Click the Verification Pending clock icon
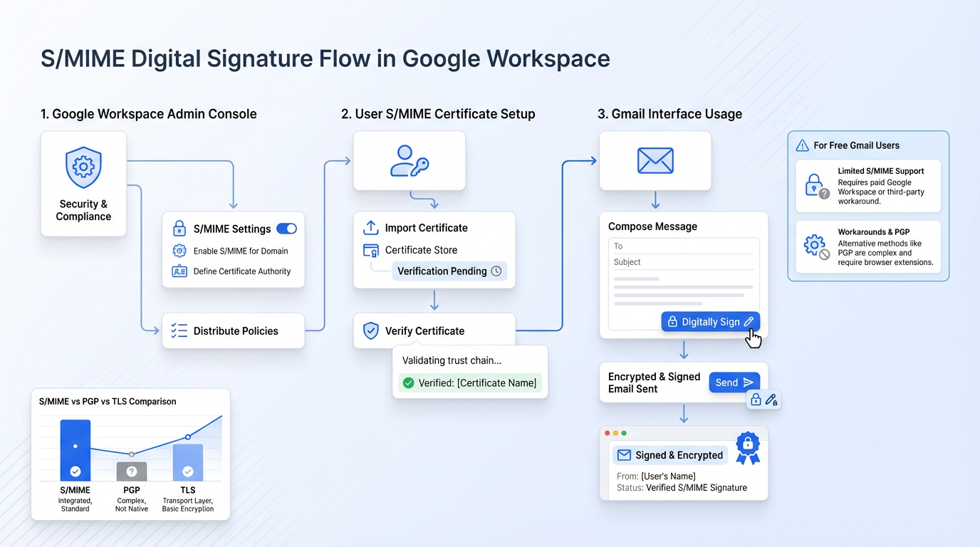Screen dimensions: 980x547 [x=496, y=271]
